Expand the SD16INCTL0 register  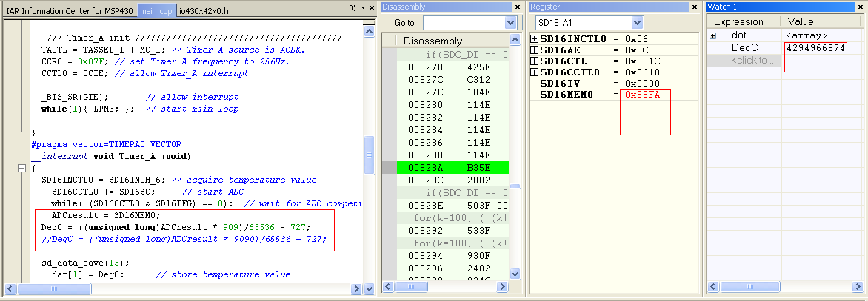tap(534, 39)
